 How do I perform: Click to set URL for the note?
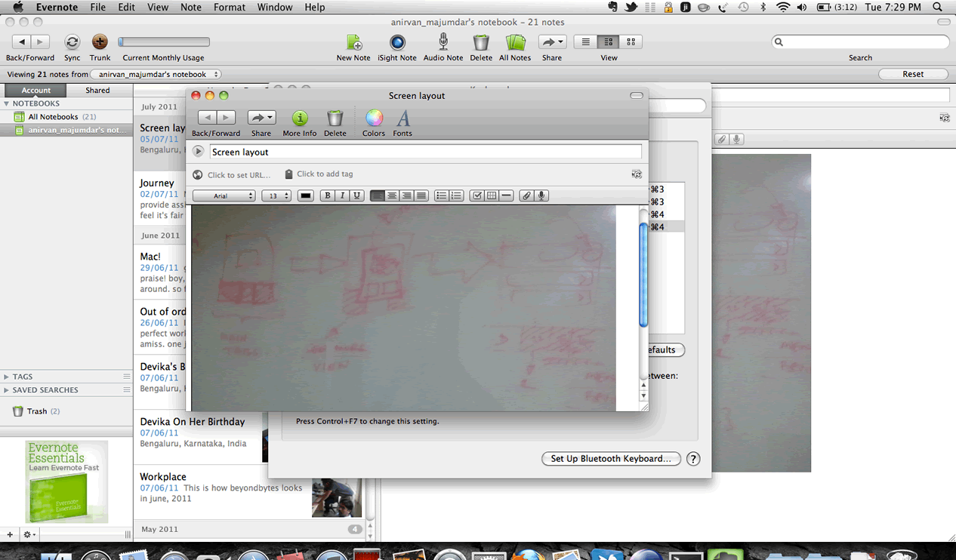(x=239, y=174)
